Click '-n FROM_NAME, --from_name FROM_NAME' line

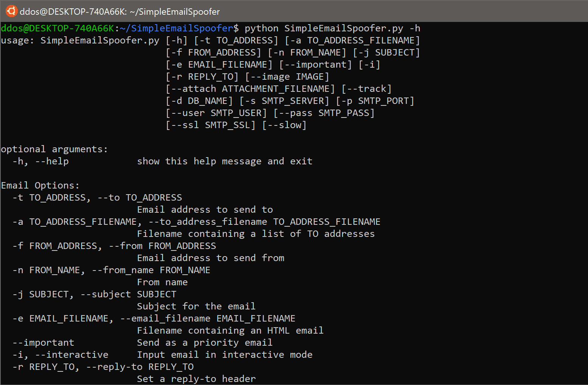click(x=111, y=270)
